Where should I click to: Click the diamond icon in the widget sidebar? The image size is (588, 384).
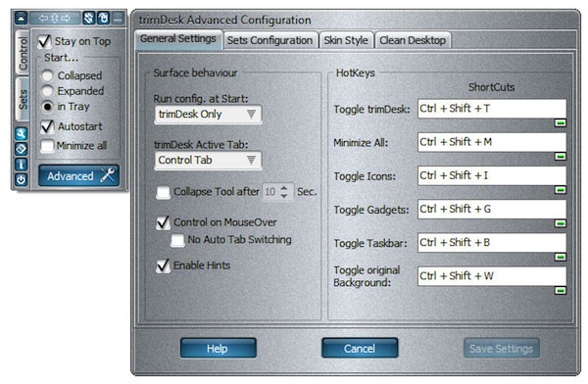(x=21, y=149)
